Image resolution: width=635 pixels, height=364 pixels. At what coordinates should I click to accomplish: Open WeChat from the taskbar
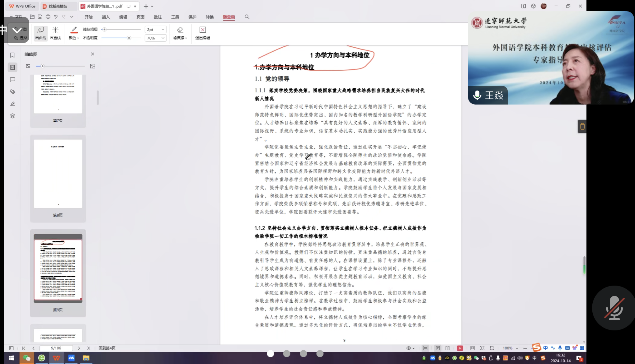point(27,358)
